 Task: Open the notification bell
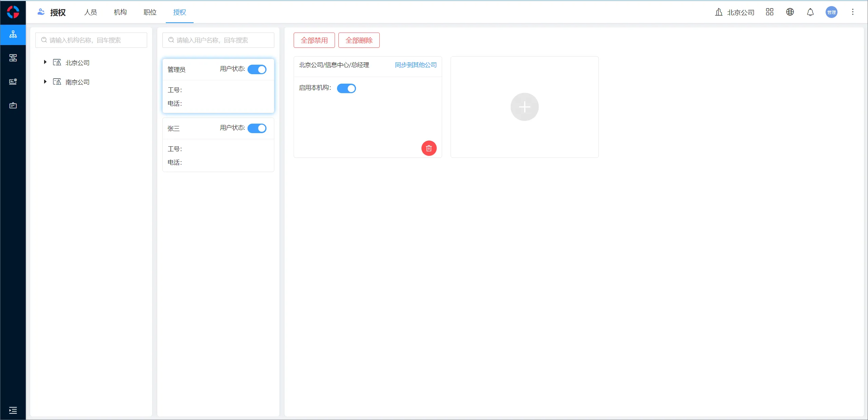pyautogui.click(x=810, y=12)
